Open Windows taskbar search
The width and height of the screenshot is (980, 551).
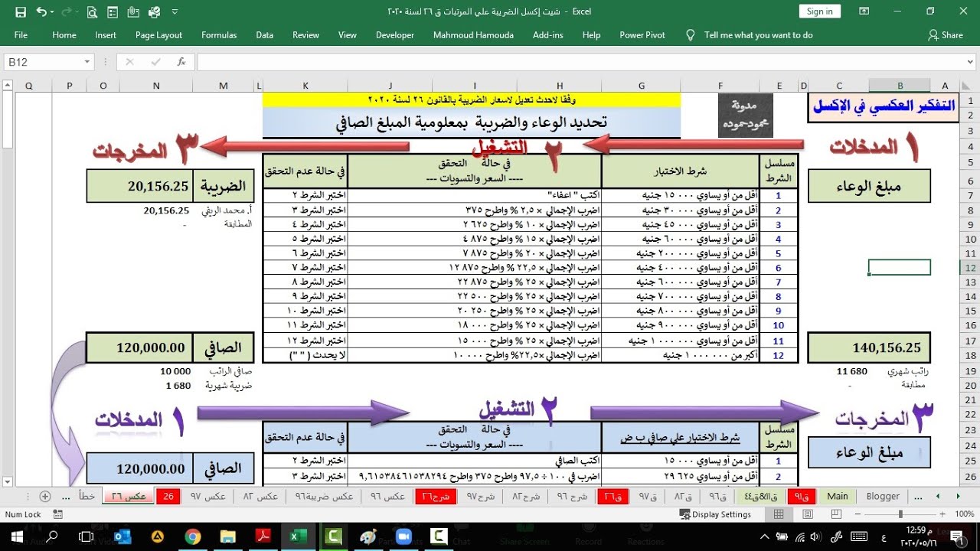tap(52, 537)
